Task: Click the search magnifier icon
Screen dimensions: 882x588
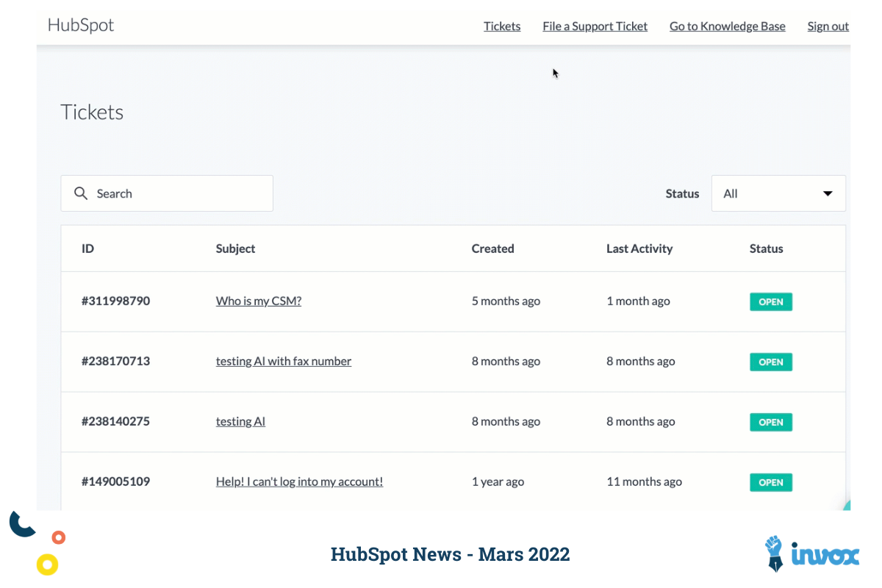Action: [x=81, y=193]
